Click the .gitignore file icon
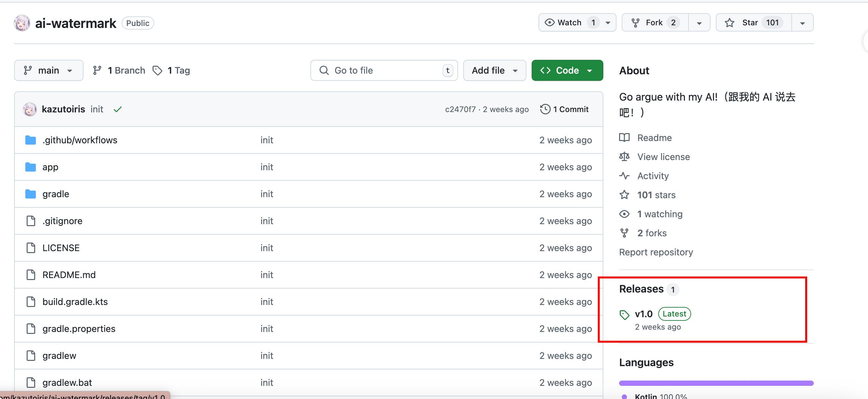This screenshot has width=868, height=399. point(31,221)
